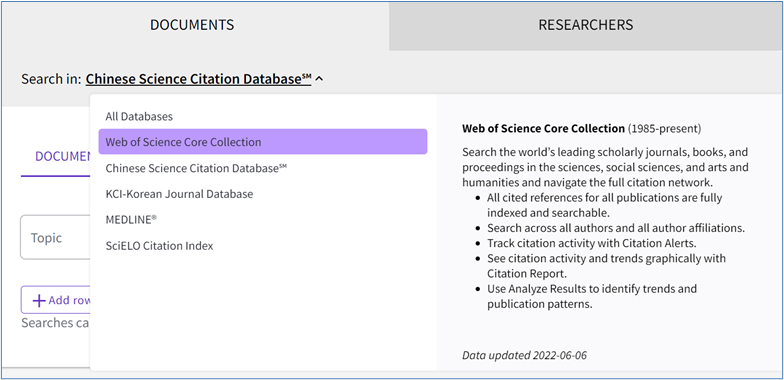Choose Web of Science Core Collection option
Image resolution: width=784 pixels, height=380 pixels.
click(x=262, y=142)
